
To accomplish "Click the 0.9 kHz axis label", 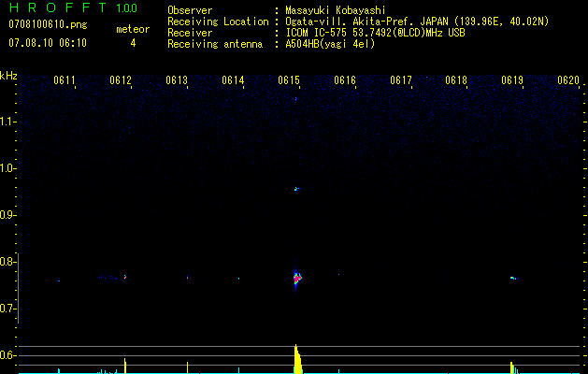I will point(7,215).
